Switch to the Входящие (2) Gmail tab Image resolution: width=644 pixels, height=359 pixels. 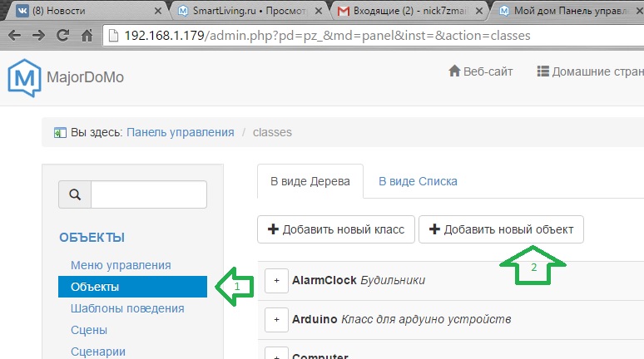(409, 11)
